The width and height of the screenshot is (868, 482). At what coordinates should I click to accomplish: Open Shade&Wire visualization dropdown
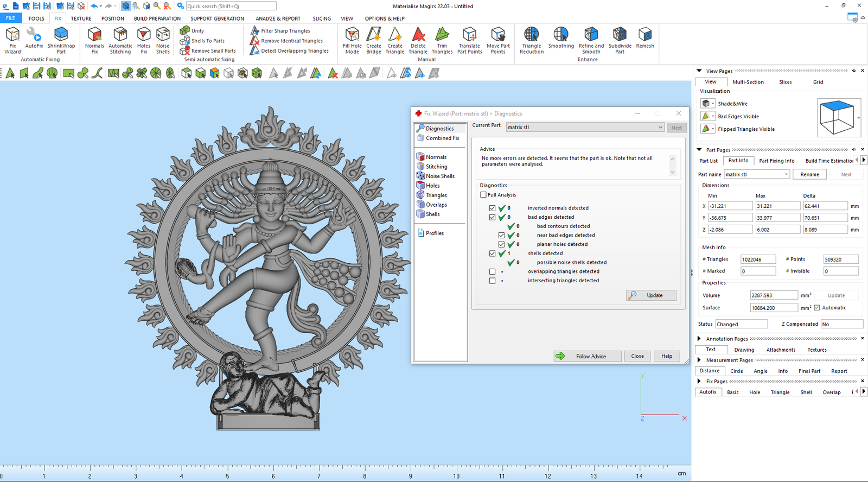[713, 104]
